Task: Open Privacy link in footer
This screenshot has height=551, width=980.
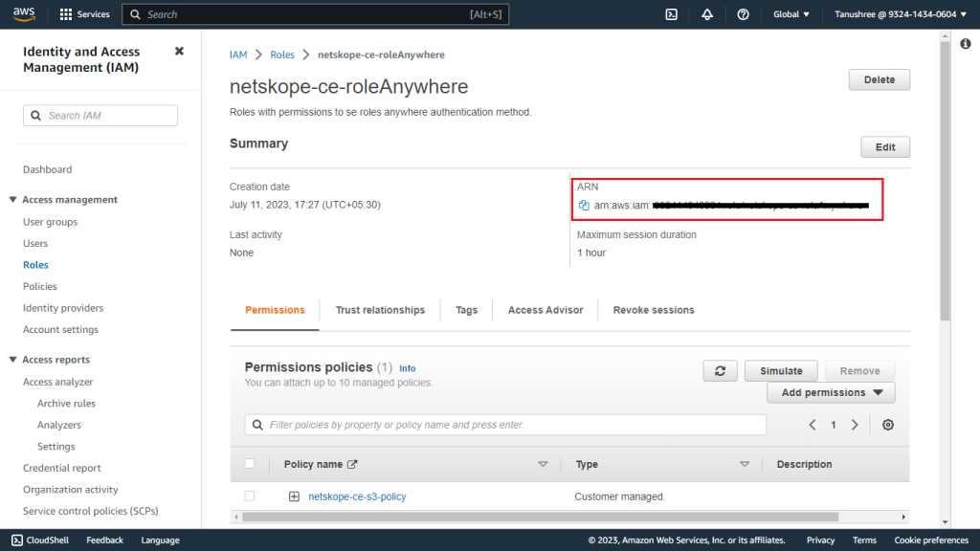Action: tap(820, 540)
